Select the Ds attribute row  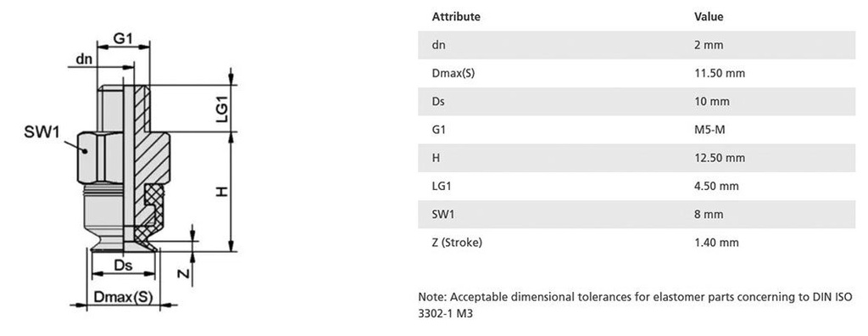coord(637,102)
